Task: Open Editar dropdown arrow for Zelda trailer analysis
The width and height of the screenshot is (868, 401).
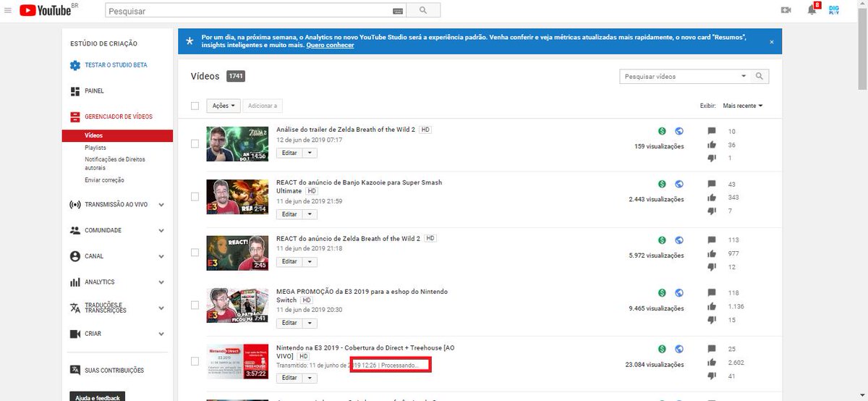Action: 310,153
